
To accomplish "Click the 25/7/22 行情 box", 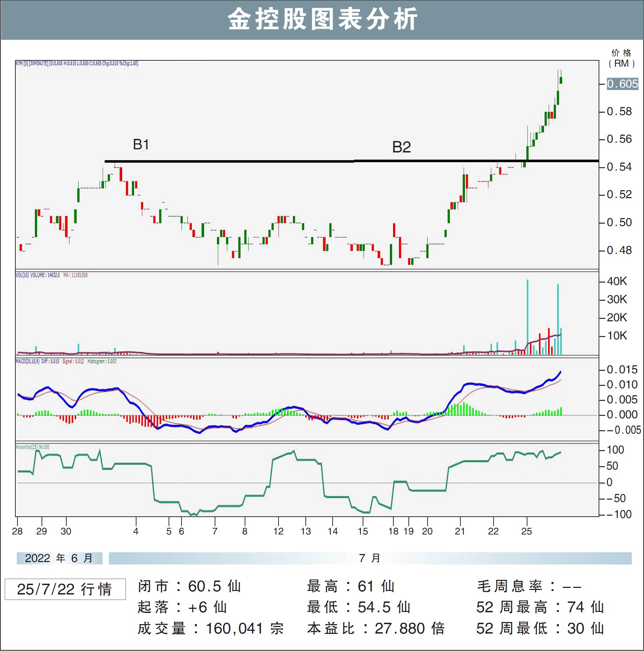I will click(x=65, y=589).
